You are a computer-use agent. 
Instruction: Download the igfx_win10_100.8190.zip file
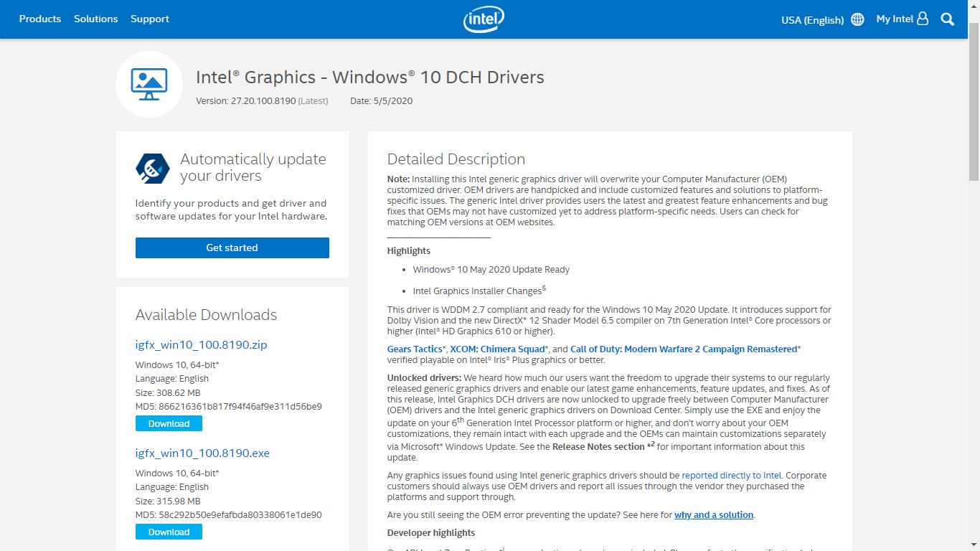(168, 423)
